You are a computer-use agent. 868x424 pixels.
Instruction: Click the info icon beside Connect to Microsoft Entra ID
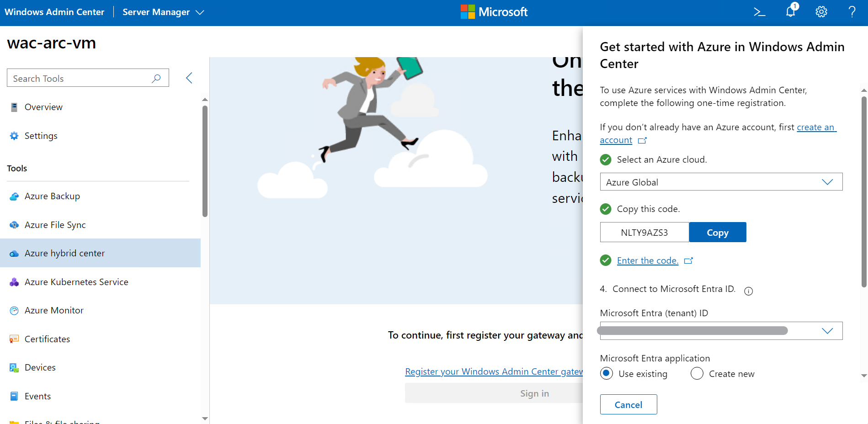coord(748,291)
